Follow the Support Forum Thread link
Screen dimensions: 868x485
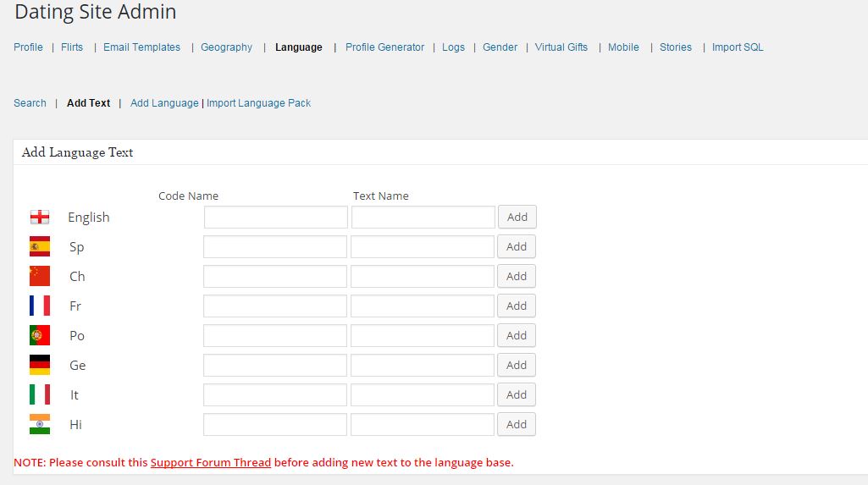coord(211,462)
